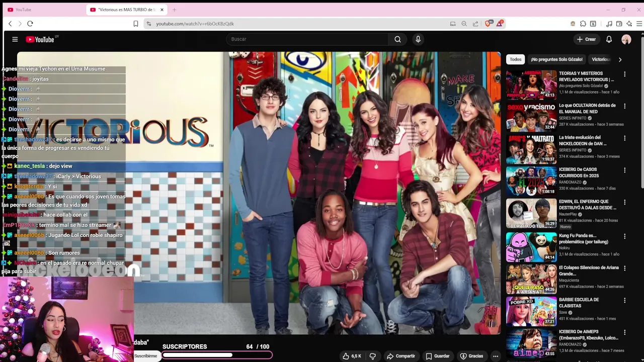Image resolution: width=644 pixels, height=362 pixels.
Task: Open the tab search icon in toolbar
Action: (593, 24)
